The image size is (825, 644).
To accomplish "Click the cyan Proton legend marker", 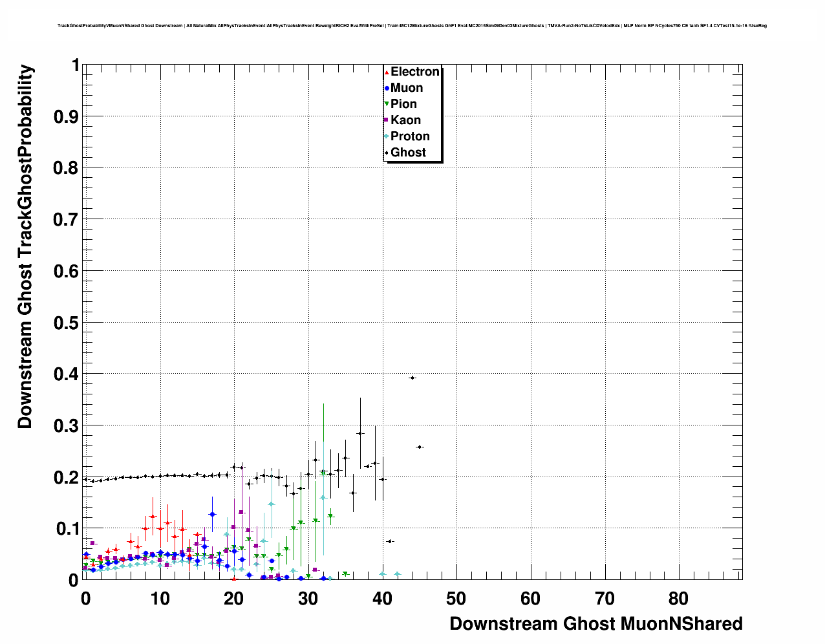I will tap(387, 136).
